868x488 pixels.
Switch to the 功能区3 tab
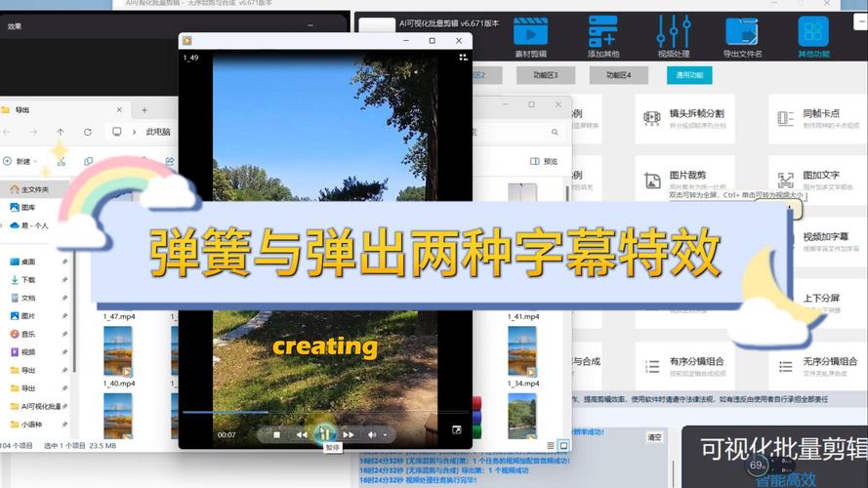(x=545, y=75)
